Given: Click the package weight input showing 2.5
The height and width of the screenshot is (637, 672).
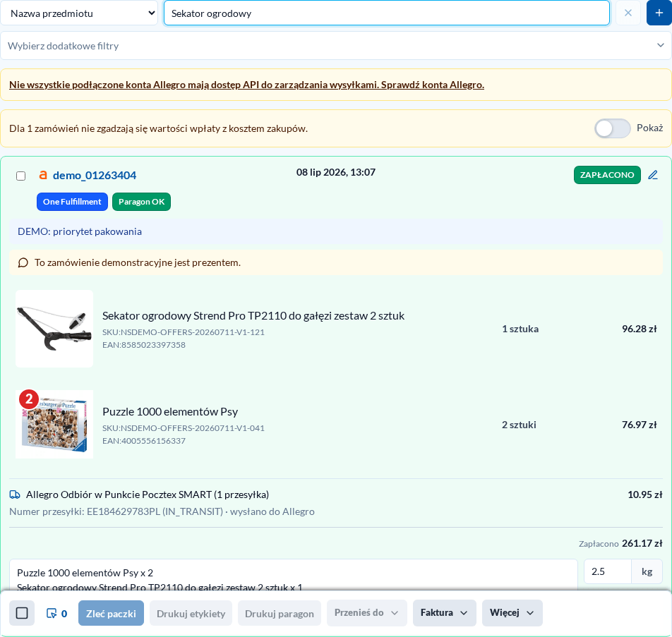Looking at the screenshot, I should point(608,571).
